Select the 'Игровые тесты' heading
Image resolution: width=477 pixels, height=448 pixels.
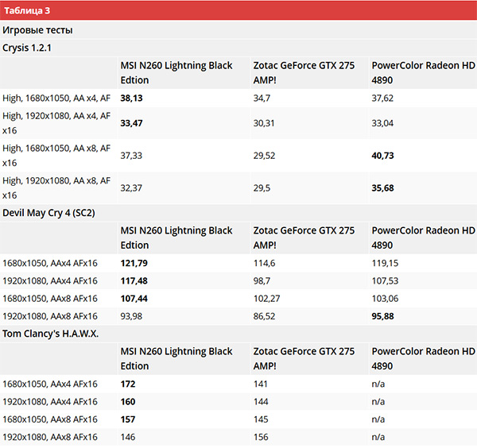point(37,30)
